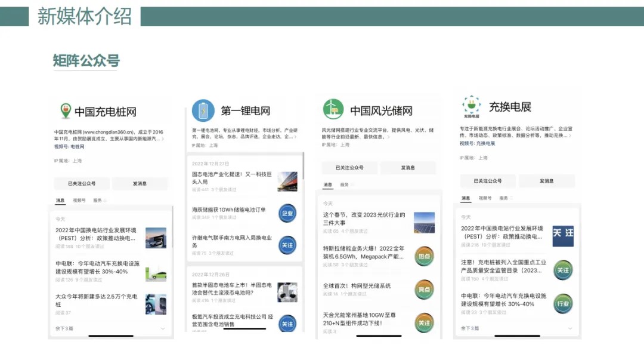Tap the green 关注 badge beside 注意！充电桩 article
644x363 pixels.
(563, 270)
